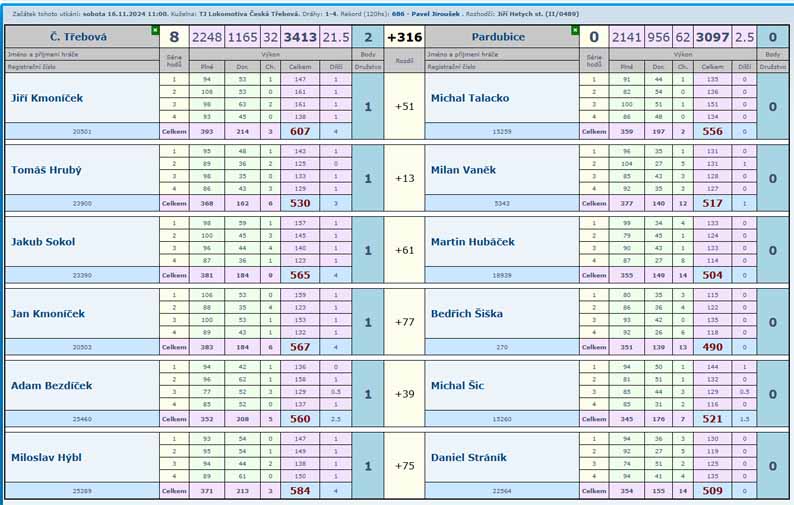Open the Č. Třebová team name
Viewport: 794px width, 505px height.
pyautogui.click(x=78, y=37)
